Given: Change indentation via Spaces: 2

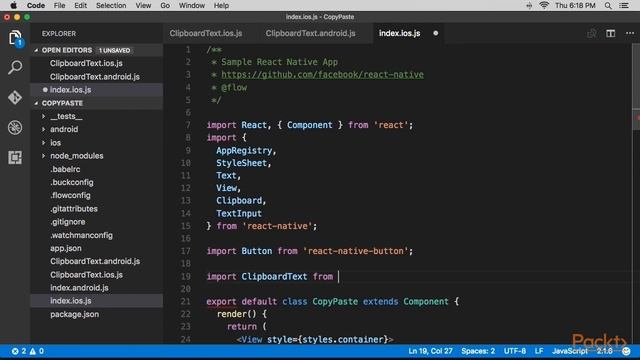Looking at the screenshot, I should 478,351.
